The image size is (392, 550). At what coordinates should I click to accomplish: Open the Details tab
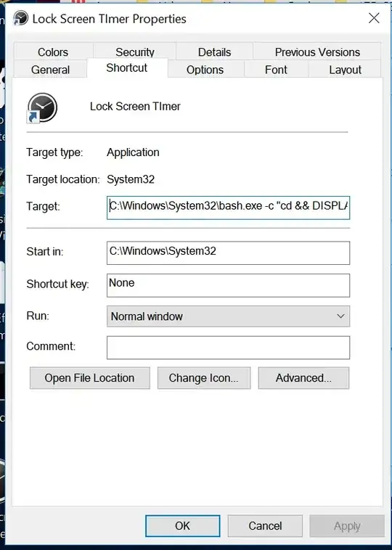214,52
